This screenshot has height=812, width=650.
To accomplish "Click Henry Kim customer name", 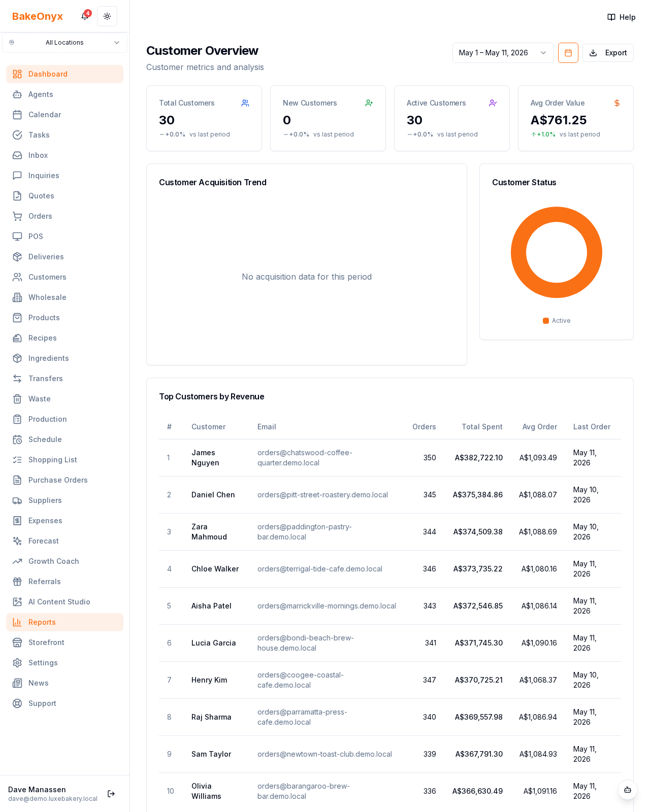I will [x=209, y=680].
